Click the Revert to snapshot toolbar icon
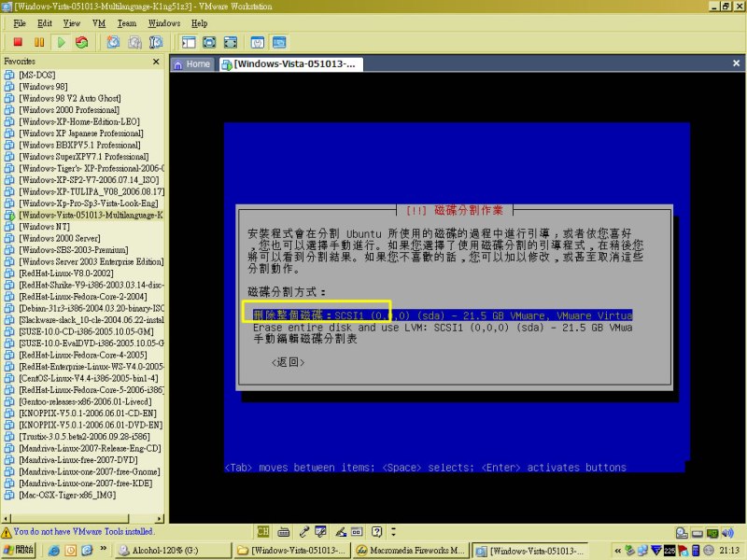Viewport: 747px width, 560px height. click(134, 42)
